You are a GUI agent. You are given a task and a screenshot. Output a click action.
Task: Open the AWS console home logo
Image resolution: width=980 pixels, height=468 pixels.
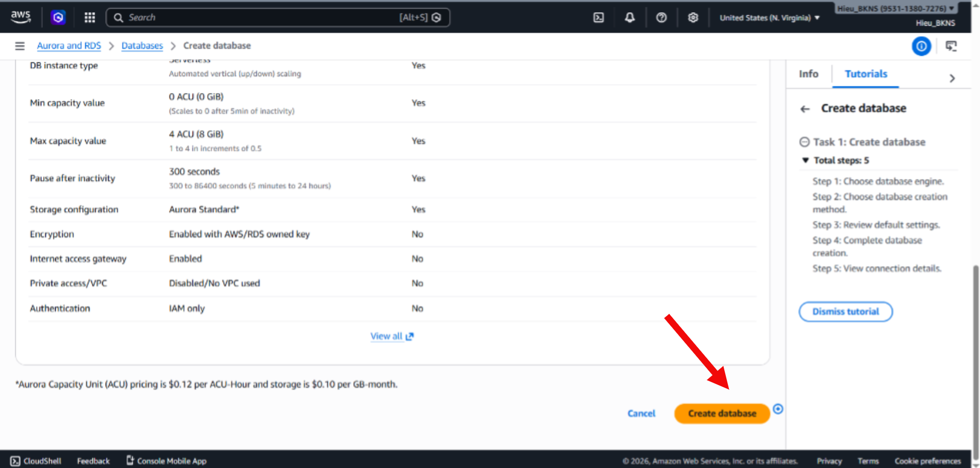tap(20, 17)
